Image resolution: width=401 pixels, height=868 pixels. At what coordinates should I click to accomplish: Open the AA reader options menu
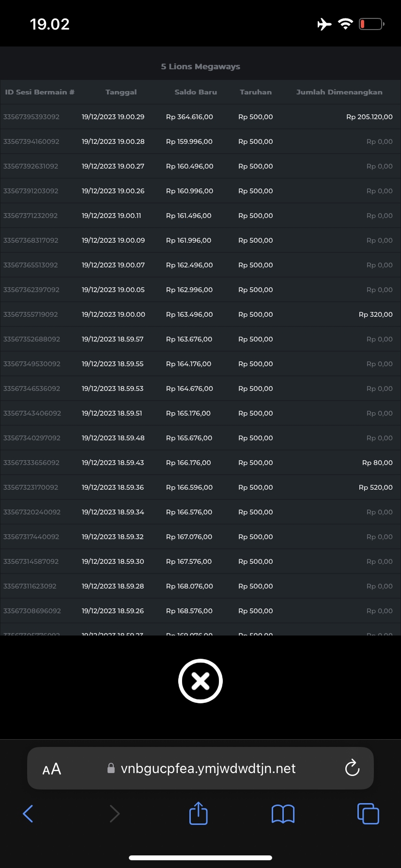click(52, 769)
